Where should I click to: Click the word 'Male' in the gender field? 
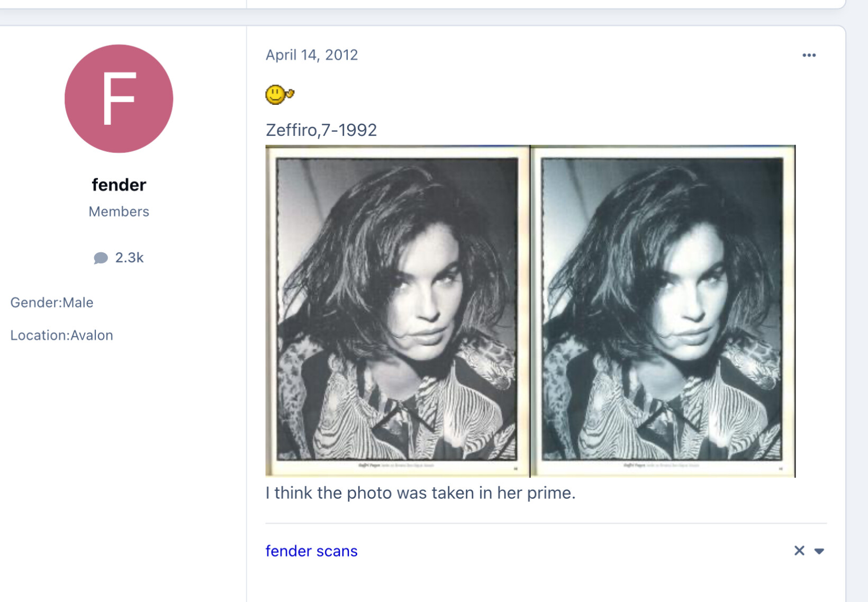[x=78, y=303]
